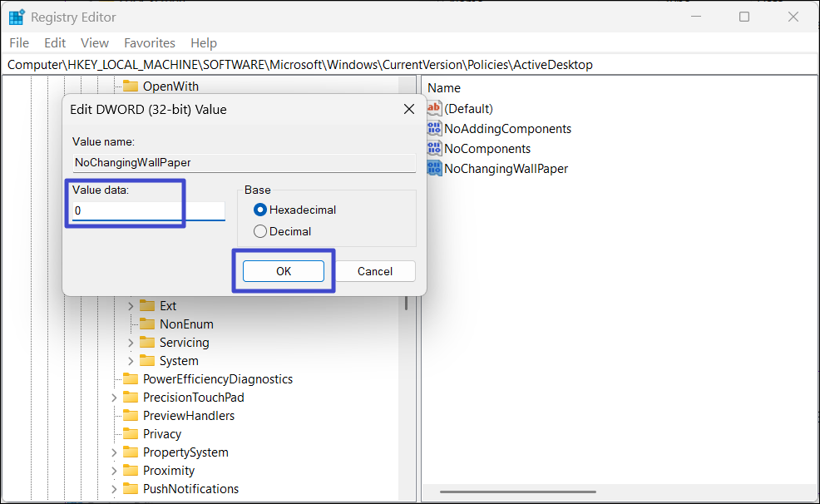Expand the Ext key
The width and height of the screenshot is (820, 504).
click(131, 306)
